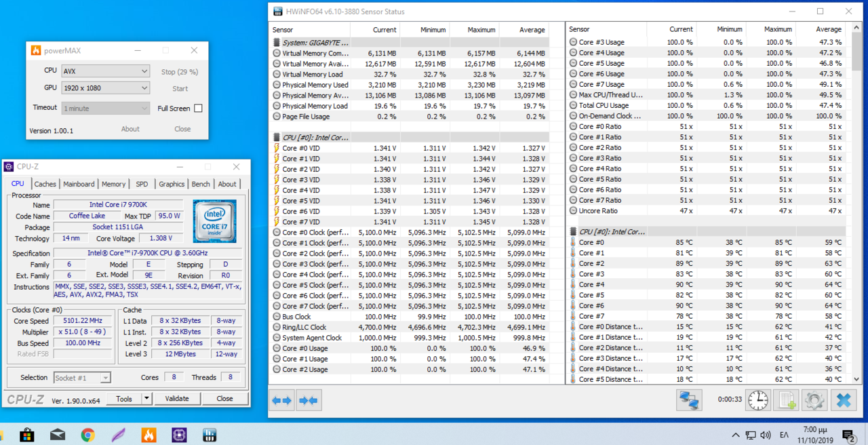Switch to the Caches tab in CPU-Z
The image size is (868, 445).
pos(45,184)
